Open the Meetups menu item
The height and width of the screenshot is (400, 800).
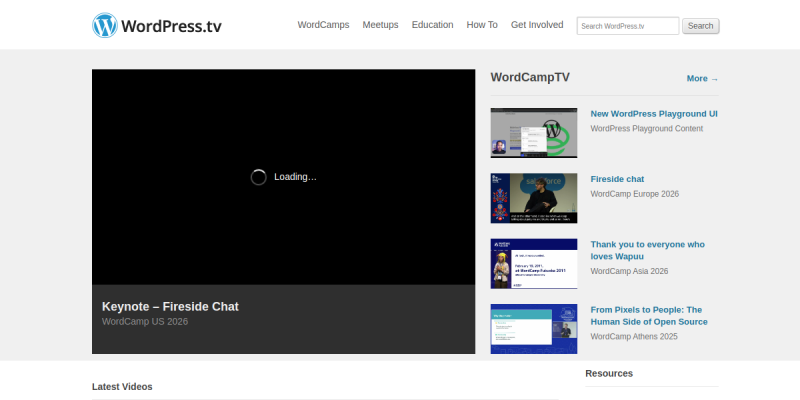381,25
